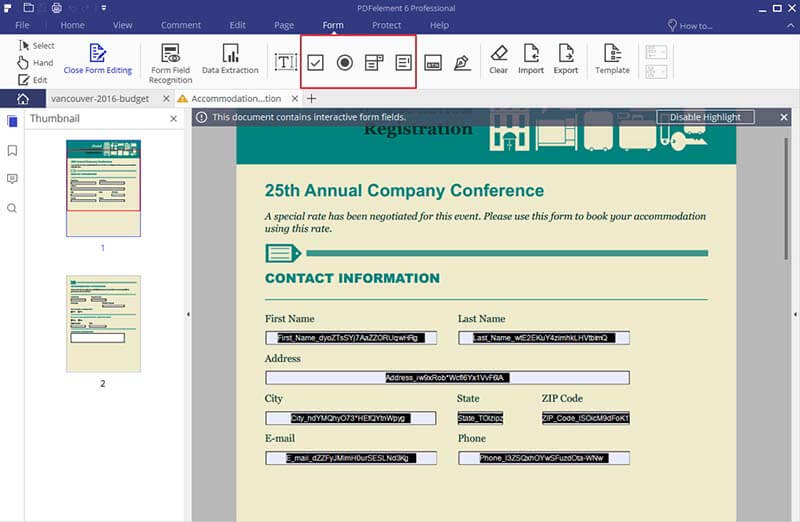Close the Thumbnail panel
Screen dimensions: 800x522
pos(173,118)
